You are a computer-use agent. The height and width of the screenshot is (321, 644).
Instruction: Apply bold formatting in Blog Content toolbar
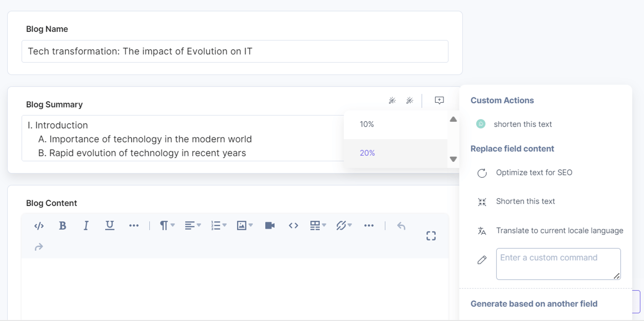(x=63, y=226)
